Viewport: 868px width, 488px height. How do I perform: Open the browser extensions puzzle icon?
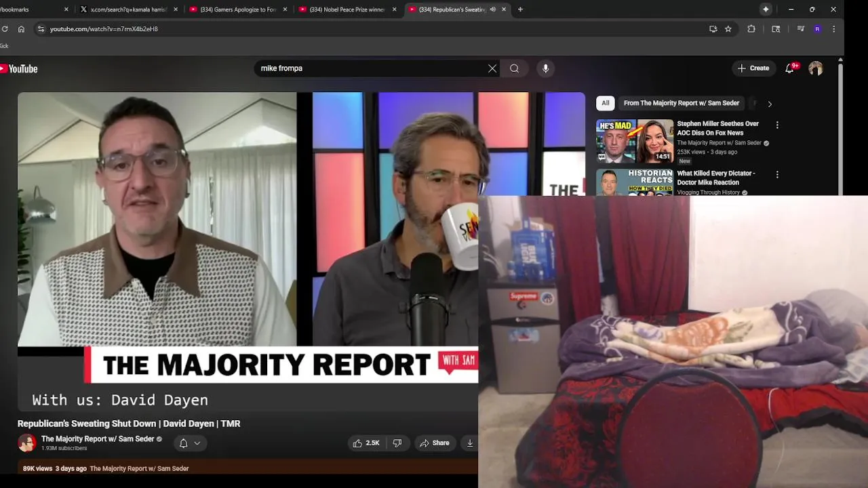751,29
